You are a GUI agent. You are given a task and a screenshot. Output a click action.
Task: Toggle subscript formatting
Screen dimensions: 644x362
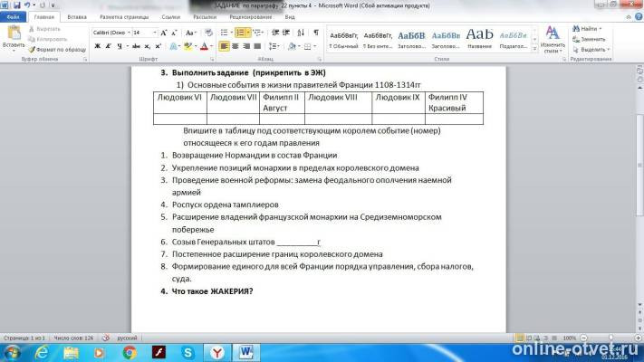pos(148,46)
